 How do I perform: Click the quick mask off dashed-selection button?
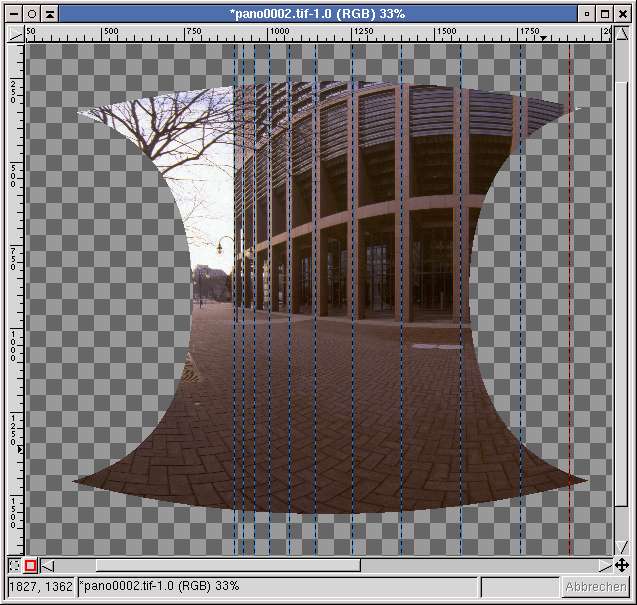pos(14,565)
